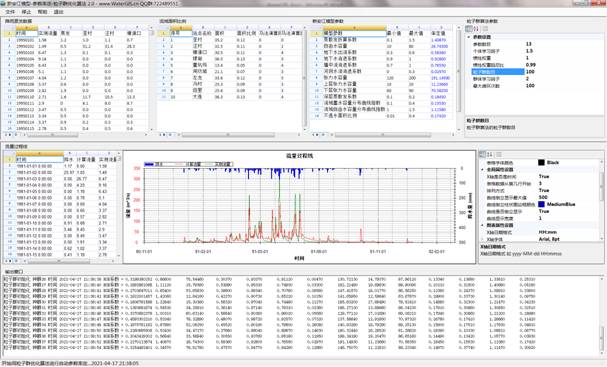Image resolution: width=607 pixels, height=367 pixels.
Task: Click Alphabetical sort icon in particle swarm property grid
Action: (x=476, y=29)
